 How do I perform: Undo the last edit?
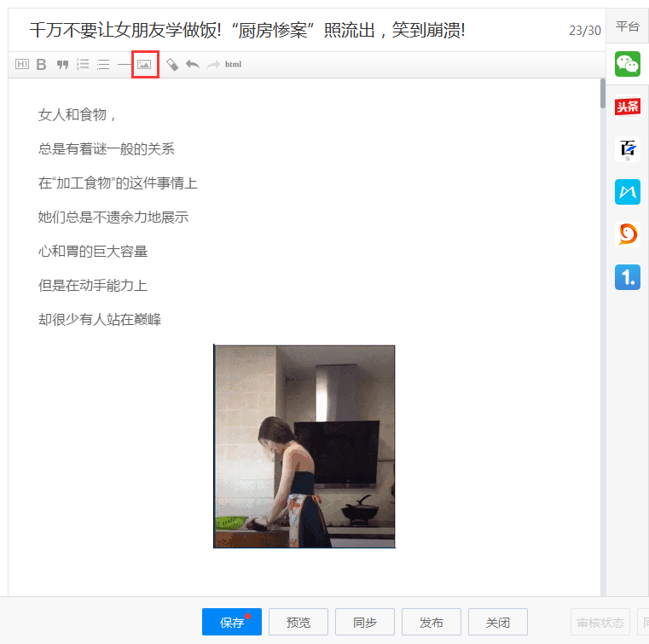pyautogui.click(x=193, y=64)
